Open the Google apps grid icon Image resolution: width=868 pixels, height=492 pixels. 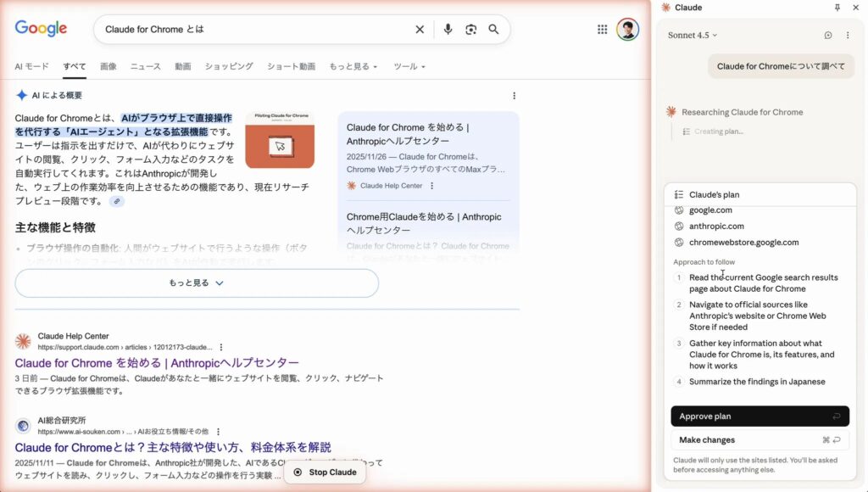click(x=602, y=30)
